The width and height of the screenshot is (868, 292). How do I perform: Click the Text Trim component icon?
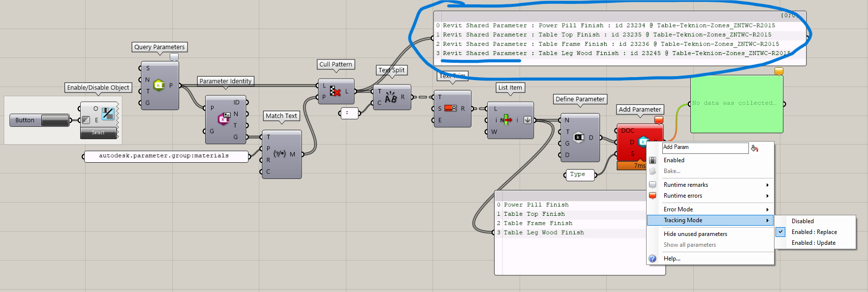450,108
